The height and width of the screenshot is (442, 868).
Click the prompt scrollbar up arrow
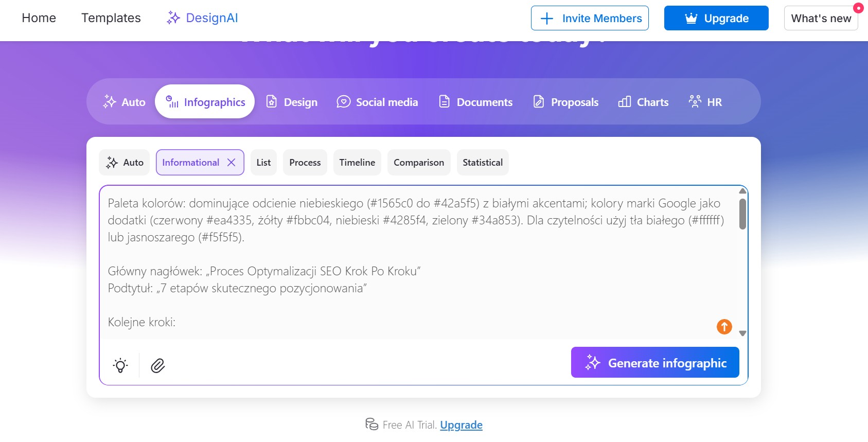pyautogui.click(x=742, y=191)
